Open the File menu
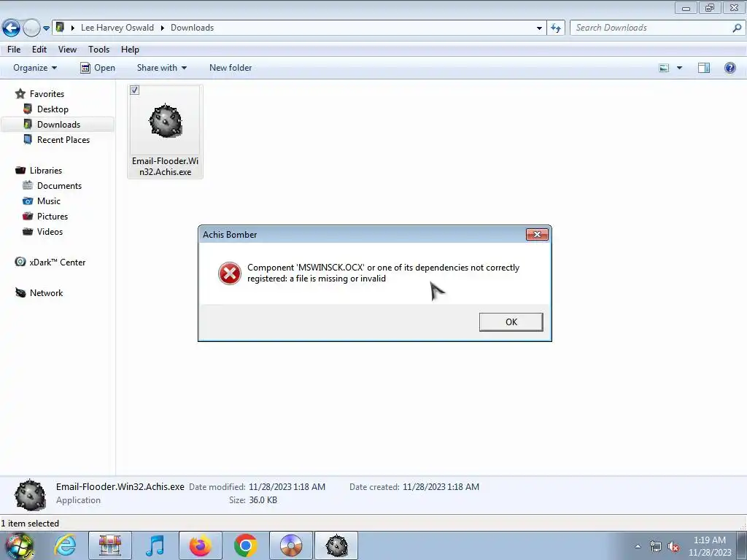 pos(14,50)
